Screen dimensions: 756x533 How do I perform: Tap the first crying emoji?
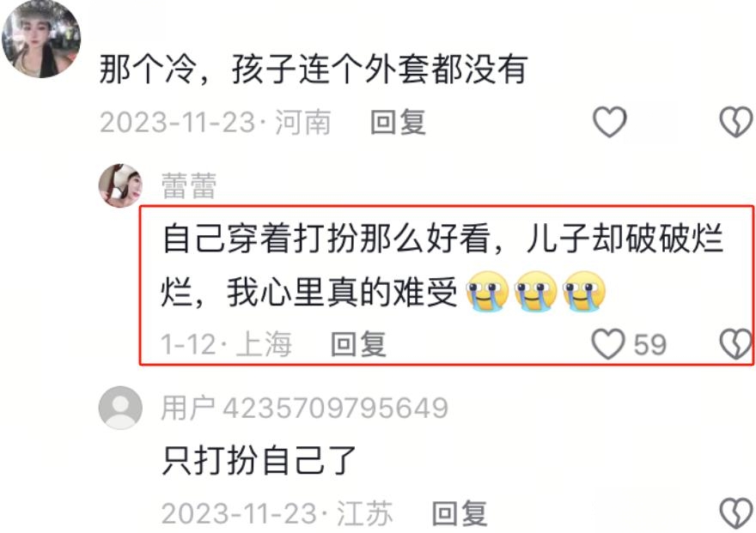click(x=487, y=291)
